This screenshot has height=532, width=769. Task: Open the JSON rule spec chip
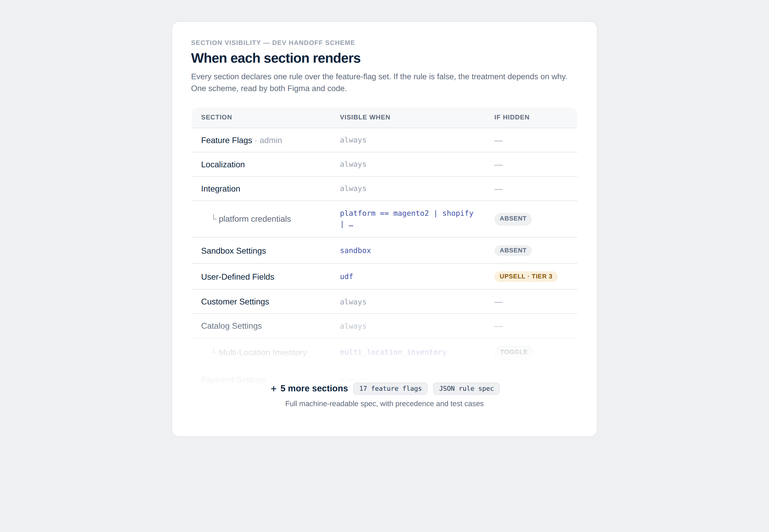click(466, 389)
